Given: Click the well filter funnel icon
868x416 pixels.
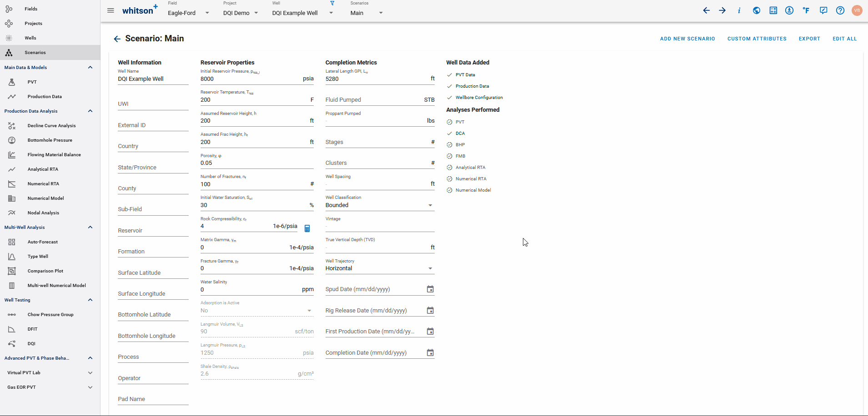Looking at the screenshot, I should [x=332, y=3].
